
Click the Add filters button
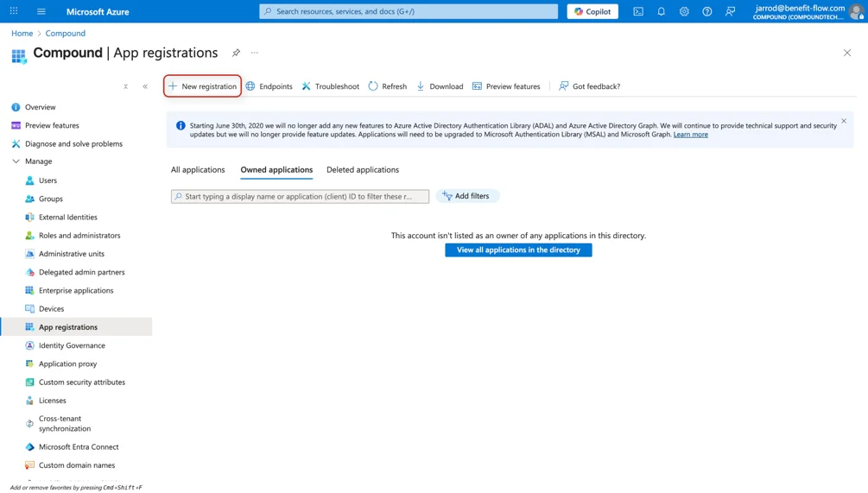[467, 196]
